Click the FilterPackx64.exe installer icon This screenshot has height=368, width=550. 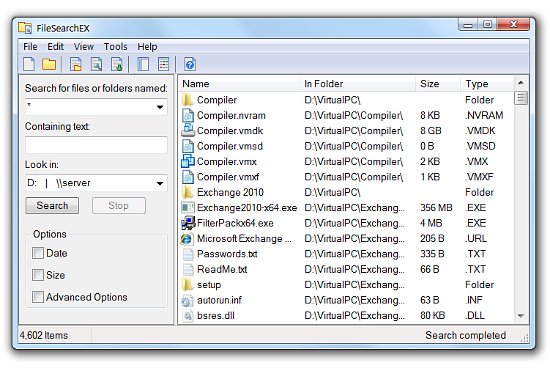click(x=188, y=223)
